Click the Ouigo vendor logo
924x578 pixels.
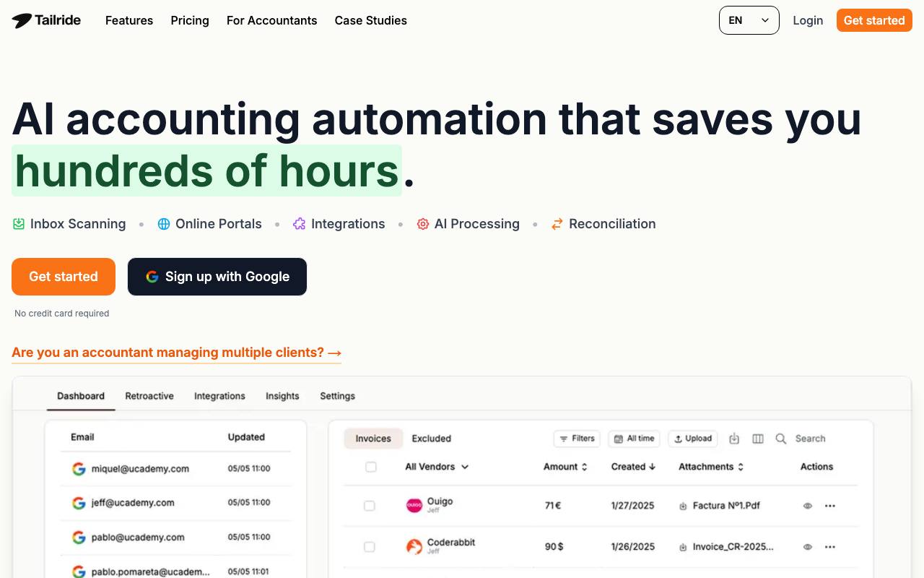point(414,506)
